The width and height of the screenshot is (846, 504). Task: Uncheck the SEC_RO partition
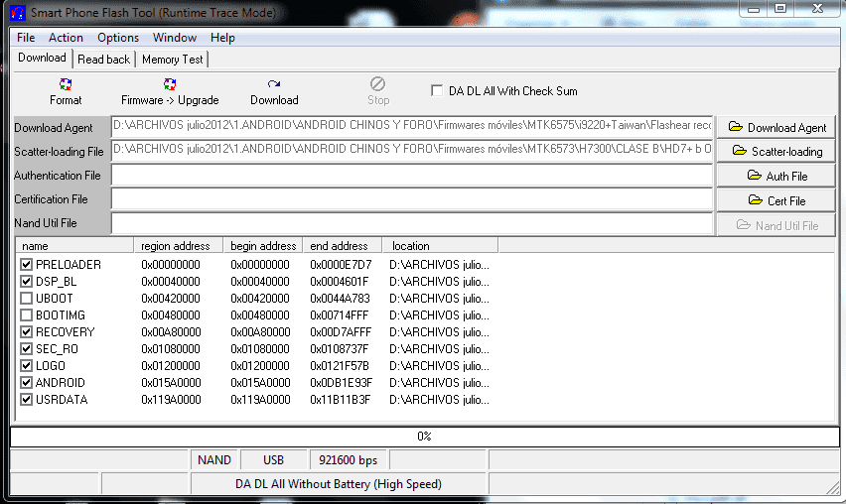(x=26, y=349)
